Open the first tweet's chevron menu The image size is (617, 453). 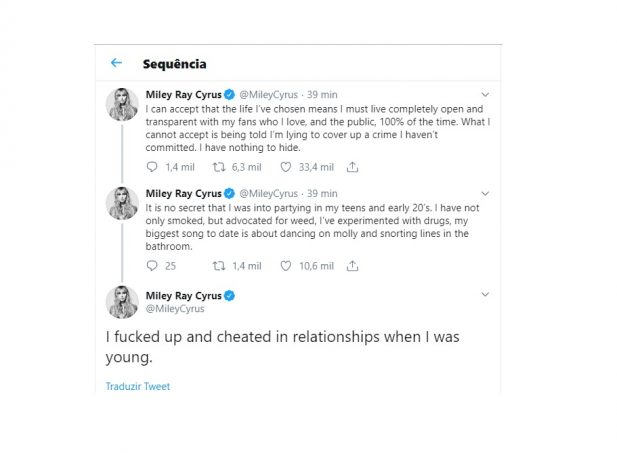[485, 94]
